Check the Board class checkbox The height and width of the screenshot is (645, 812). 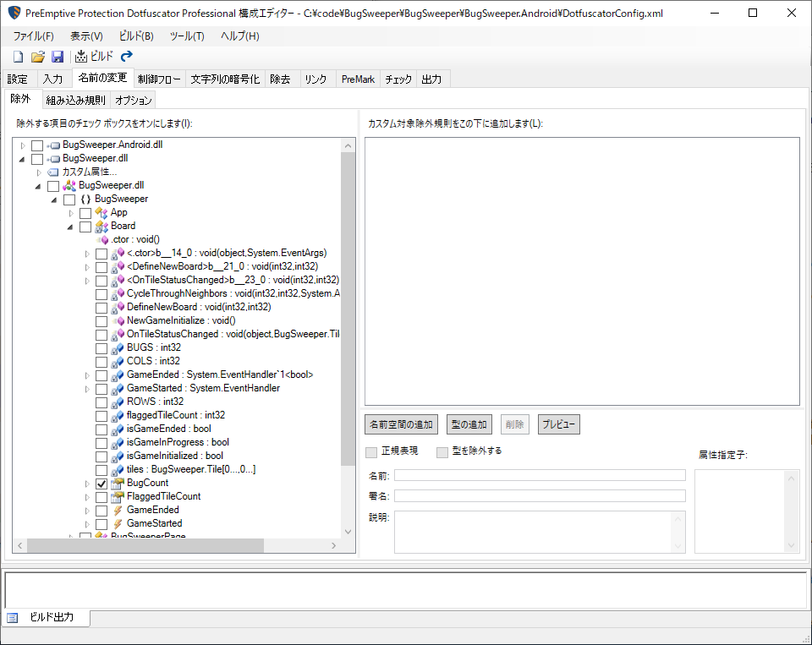[85, 227]
